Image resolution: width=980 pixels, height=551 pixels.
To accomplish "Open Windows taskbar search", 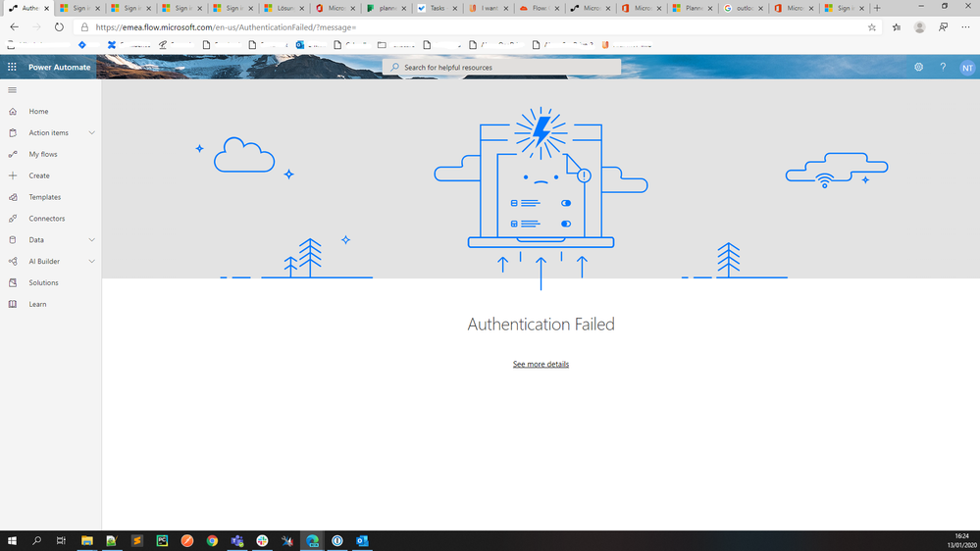I will (x=37, y=541).
